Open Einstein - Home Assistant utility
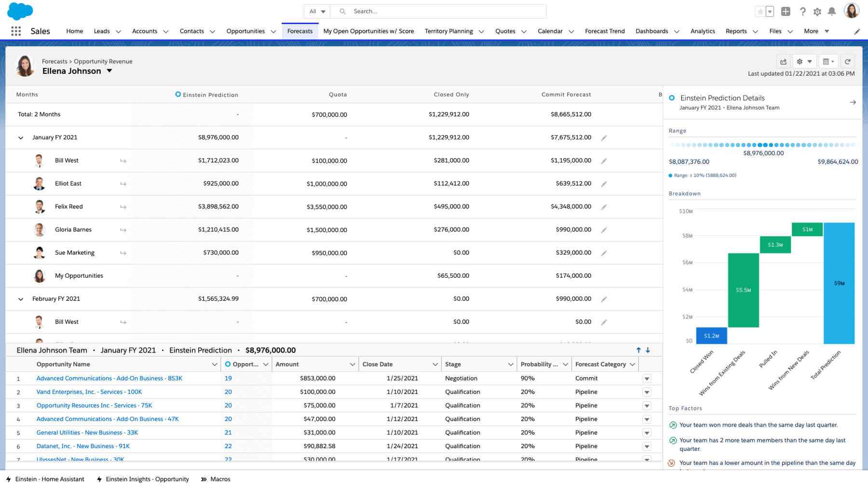The image size is (868, 488). point(45,479)
